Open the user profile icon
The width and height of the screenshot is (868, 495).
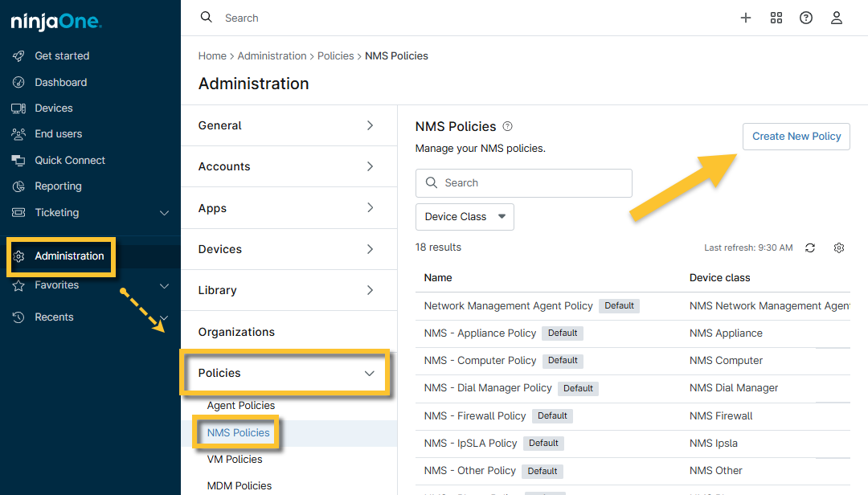(837, 18)
